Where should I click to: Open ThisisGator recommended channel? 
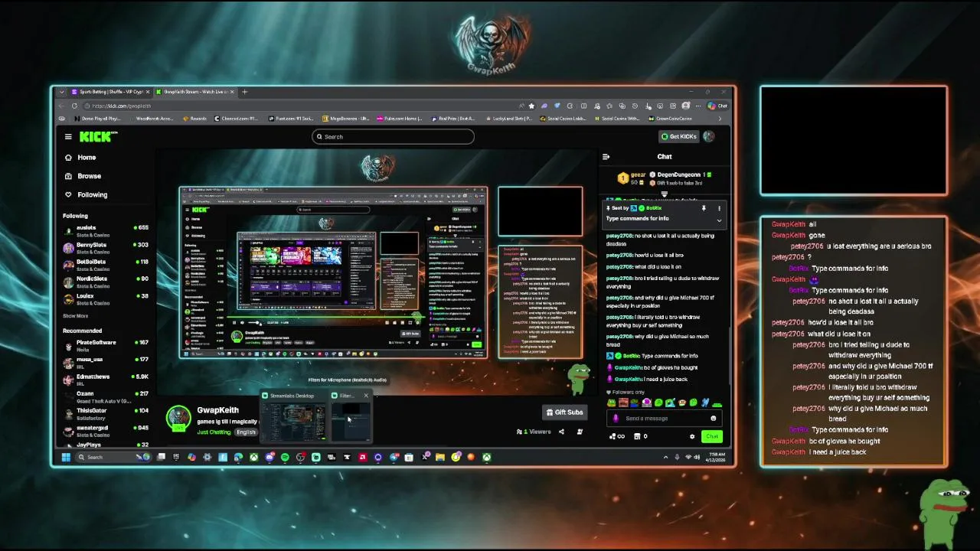pos(106,413)
